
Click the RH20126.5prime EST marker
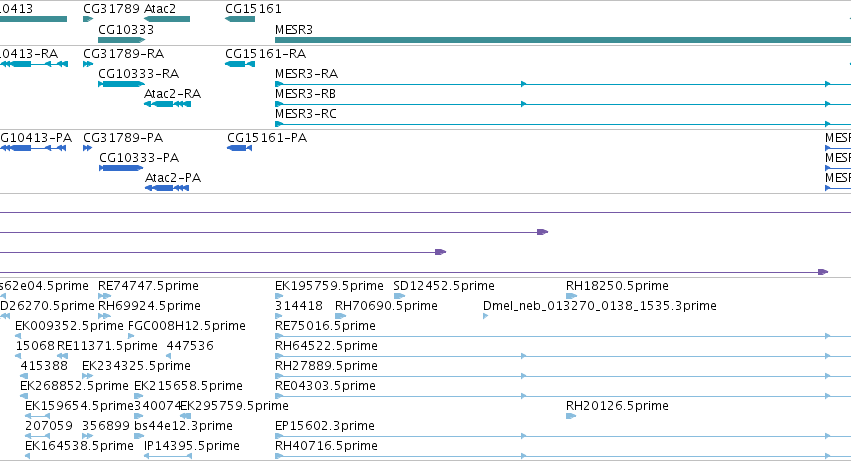(x=571, y=416)
